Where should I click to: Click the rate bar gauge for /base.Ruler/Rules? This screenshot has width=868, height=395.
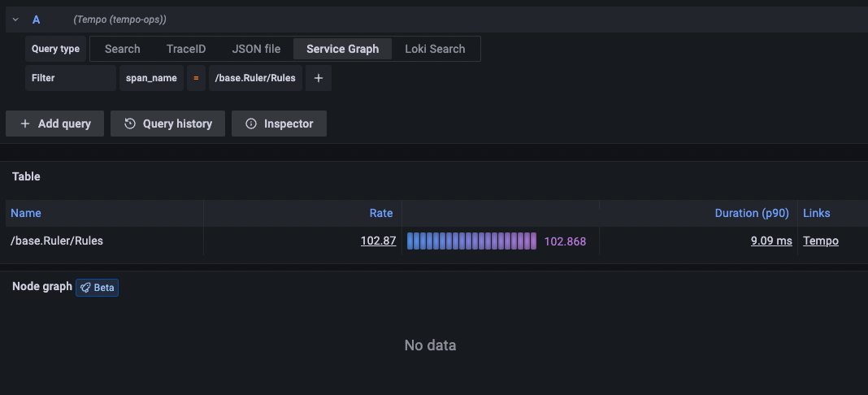[471, 241]
